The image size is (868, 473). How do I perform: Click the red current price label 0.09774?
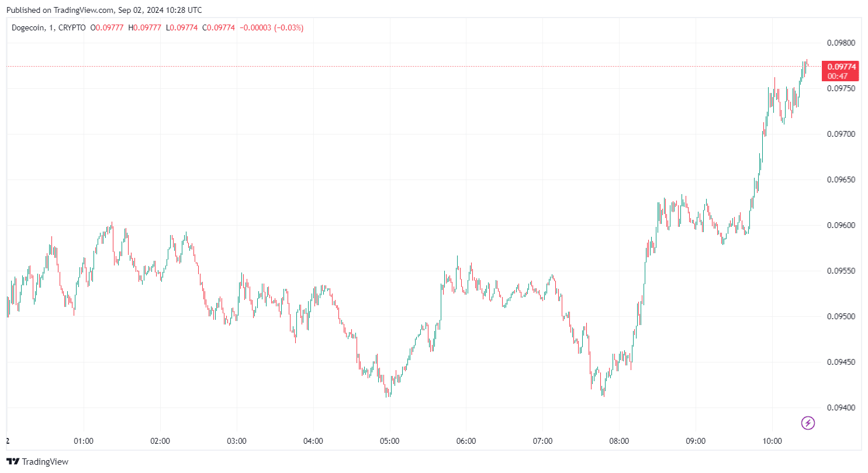[x=842, y=71]
